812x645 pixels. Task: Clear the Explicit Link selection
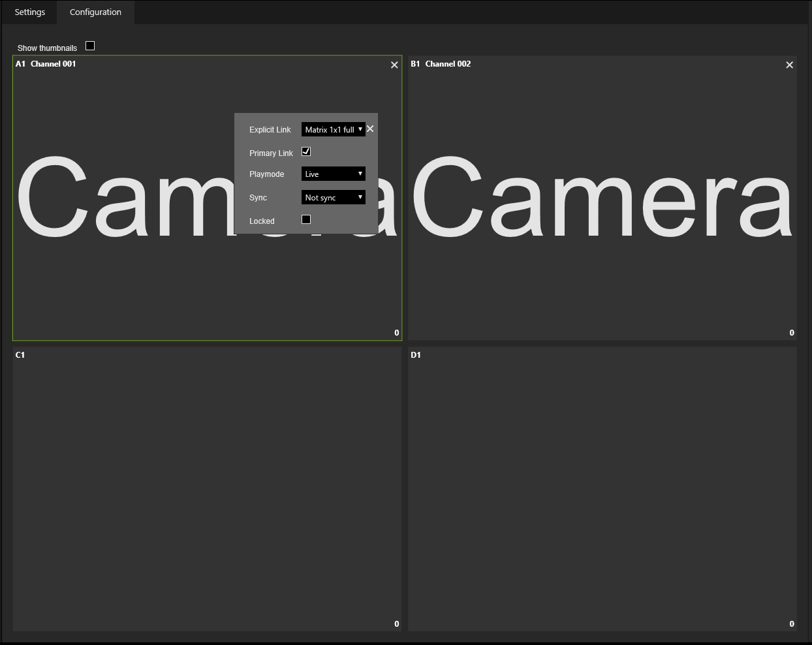point(370,129)
